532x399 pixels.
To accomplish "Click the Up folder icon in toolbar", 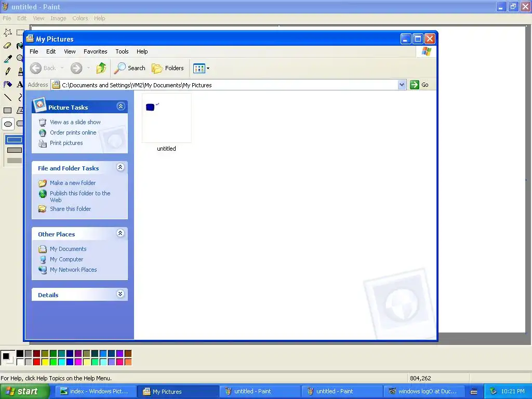I will (101, 68).
